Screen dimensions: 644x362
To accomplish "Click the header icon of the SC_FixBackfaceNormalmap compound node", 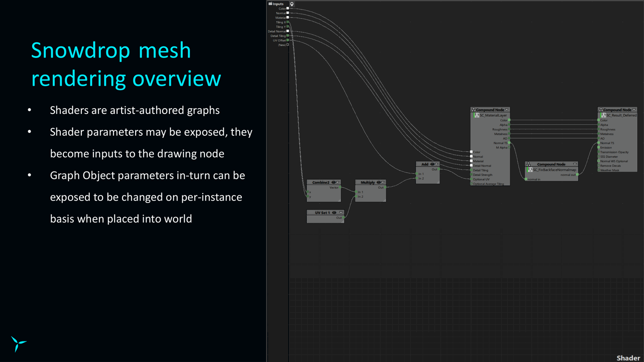I will tap(528, 164).
